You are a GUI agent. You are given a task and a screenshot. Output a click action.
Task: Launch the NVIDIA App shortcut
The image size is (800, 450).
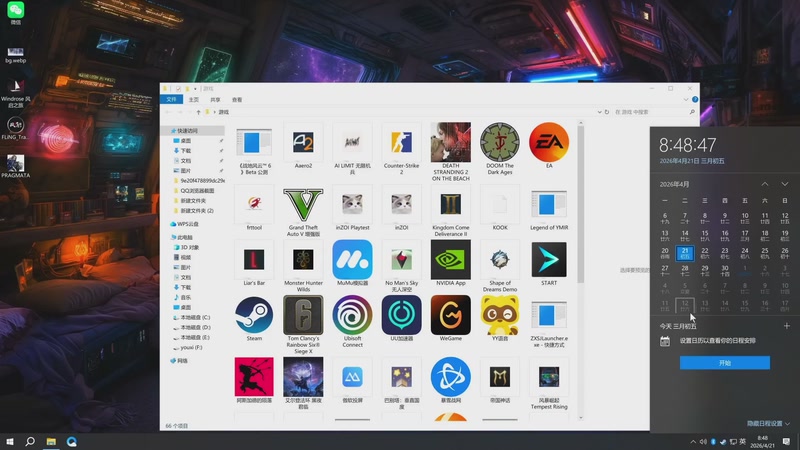[451, 263]
